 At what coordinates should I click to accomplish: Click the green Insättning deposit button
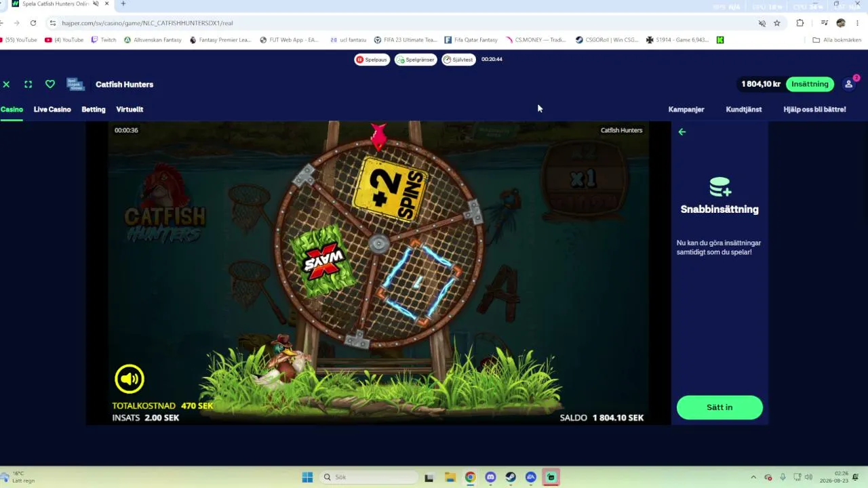(810, 84)
